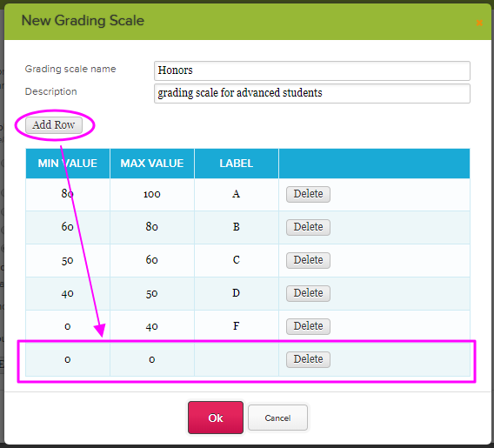Click max value 100 in row A
This screenshot has width=494, height=448.
point(152,194)
